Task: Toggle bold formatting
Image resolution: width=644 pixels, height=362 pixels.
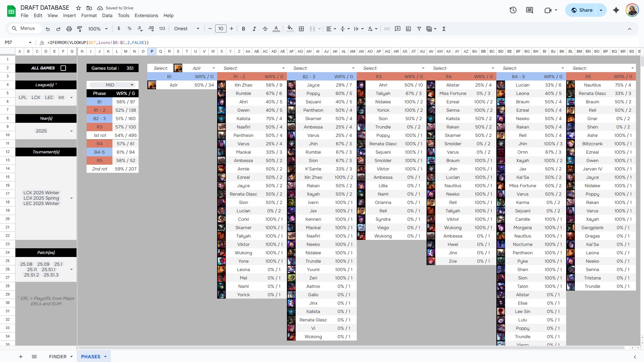Action: coord(244,29)
